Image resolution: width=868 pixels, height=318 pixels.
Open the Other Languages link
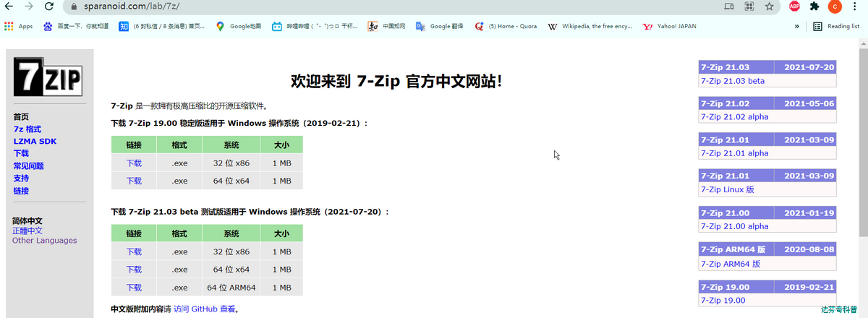coord(44,241)
